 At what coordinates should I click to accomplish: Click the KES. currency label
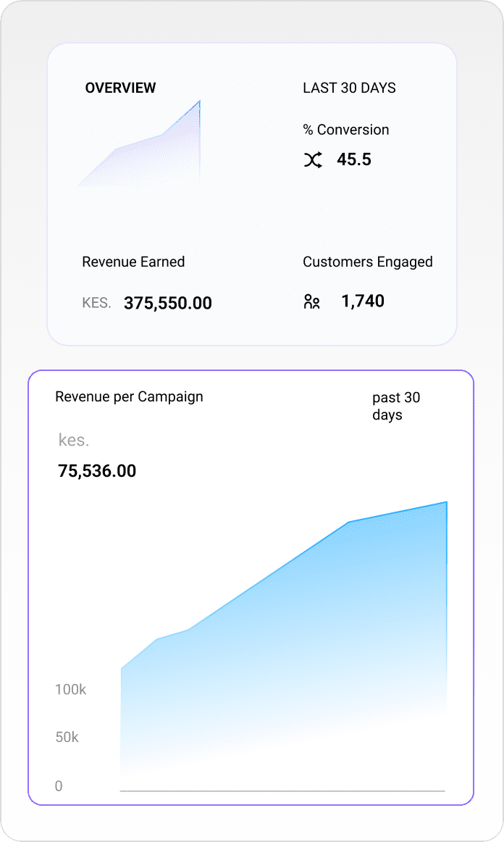point(96,303)
